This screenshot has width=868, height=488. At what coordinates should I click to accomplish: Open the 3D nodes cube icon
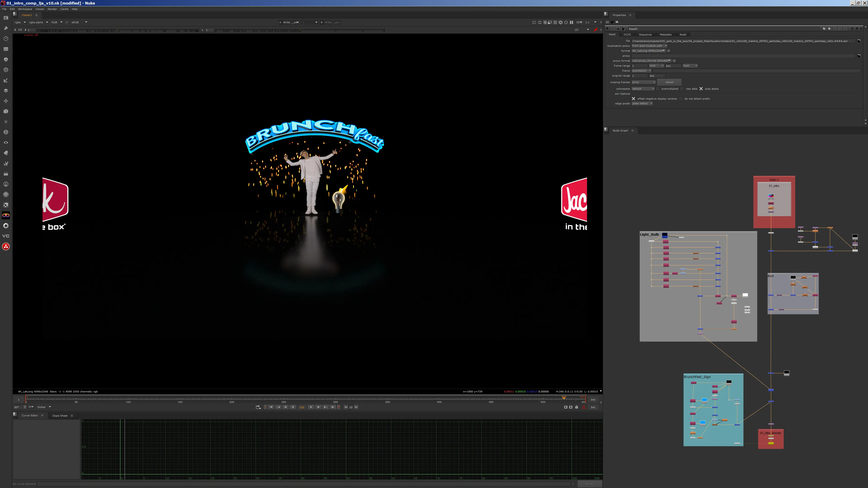point(6,111)
